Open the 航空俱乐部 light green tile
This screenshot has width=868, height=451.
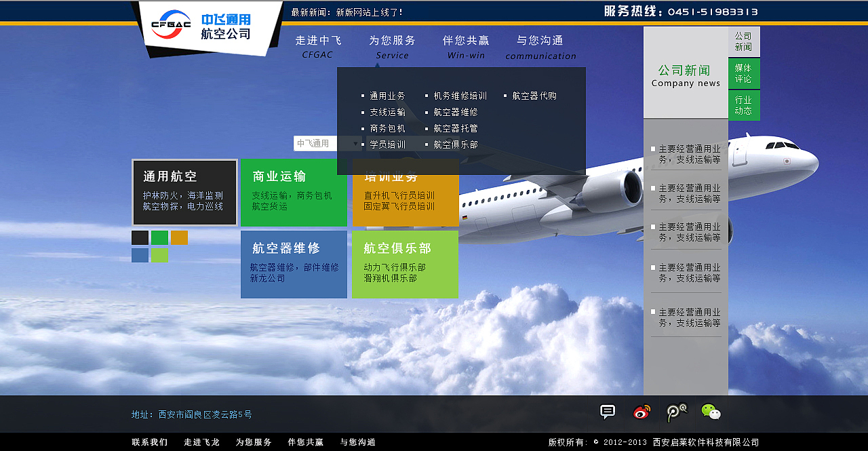tap(405, 264)
